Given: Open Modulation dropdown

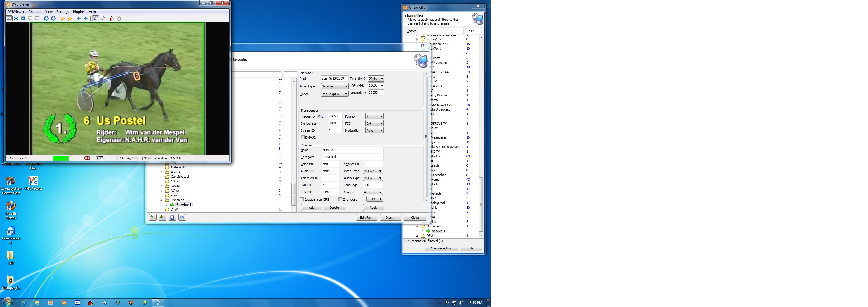Looking at the screenshot, I should (374, 131).
